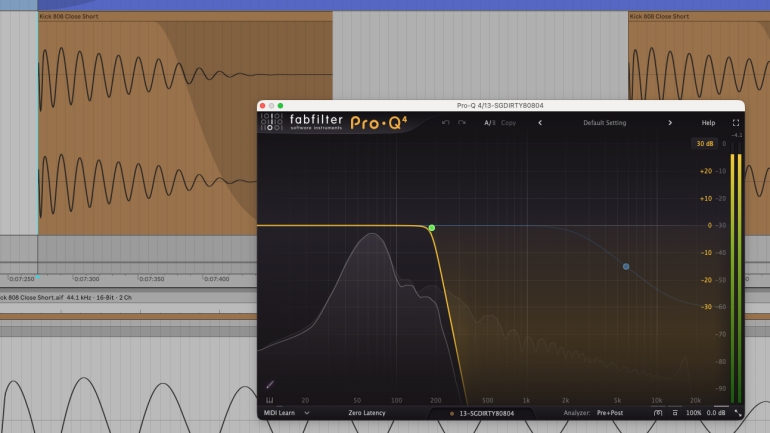Click the Kick 808 Close Short.aif file info text
Viewport: 770px width, 433px height.
[x=66, y=298]
